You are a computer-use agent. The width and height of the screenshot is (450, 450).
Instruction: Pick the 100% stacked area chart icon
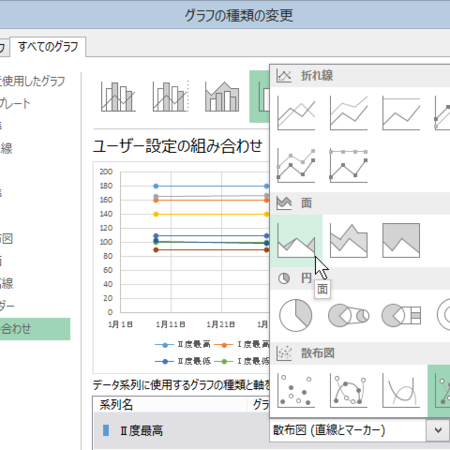401,240
